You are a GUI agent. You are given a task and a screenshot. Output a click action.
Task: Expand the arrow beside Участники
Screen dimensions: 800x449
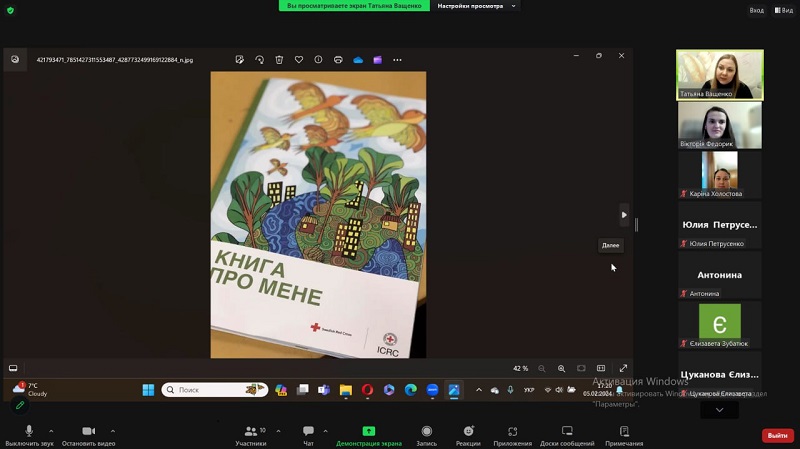[x=278, y=431]
